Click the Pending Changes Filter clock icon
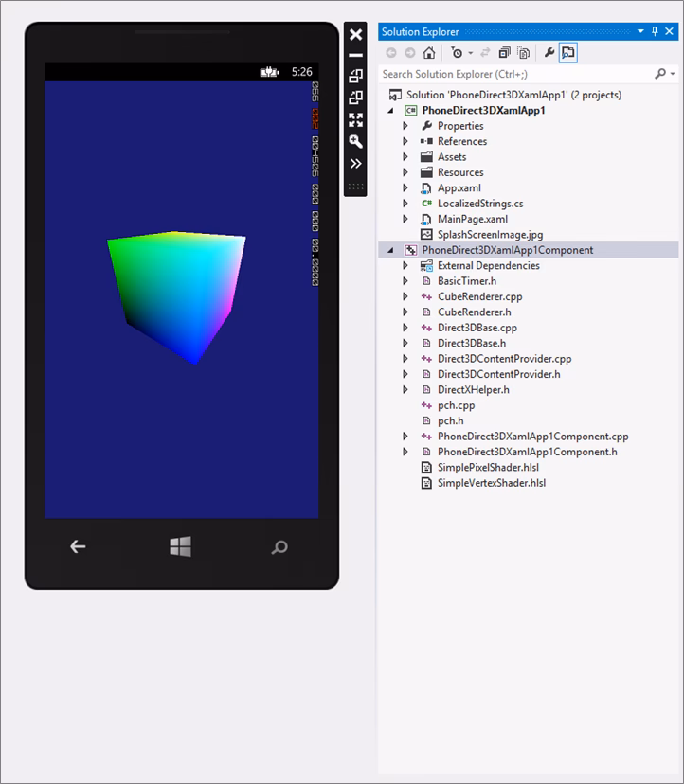Screen dimensions: 684x784 (457, 52)
